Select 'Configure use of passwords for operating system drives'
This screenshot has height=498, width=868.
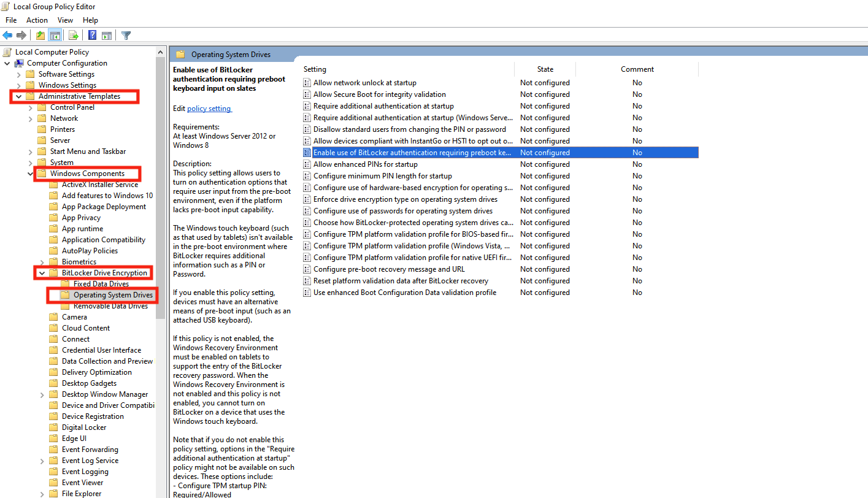pos(403,211)
